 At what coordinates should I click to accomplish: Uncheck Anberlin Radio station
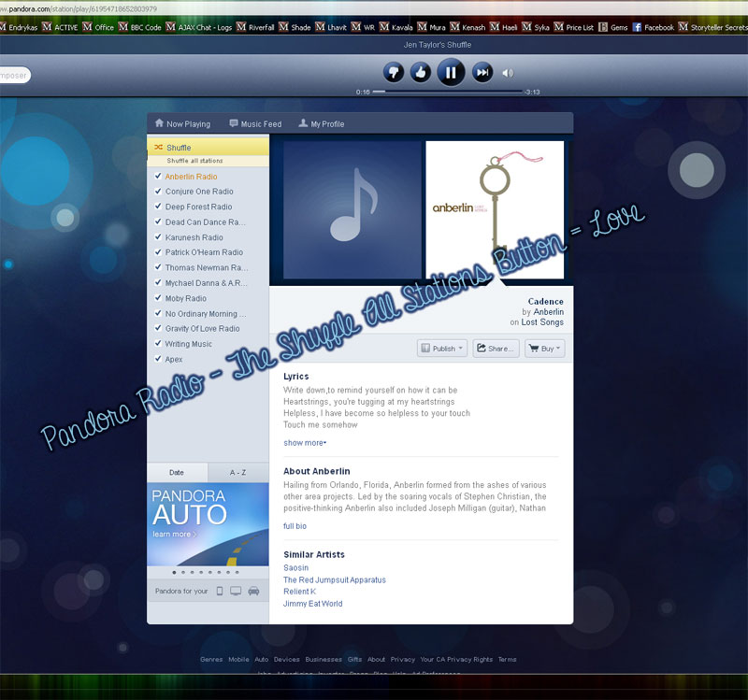pos(158,176)
